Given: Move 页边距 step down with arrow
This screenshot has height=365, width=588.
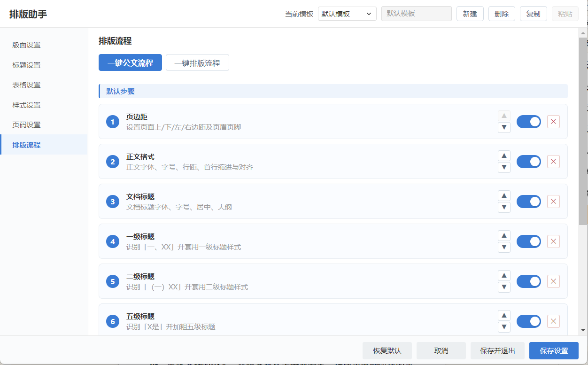Looking at the screenshot, I should pos(504,127).
